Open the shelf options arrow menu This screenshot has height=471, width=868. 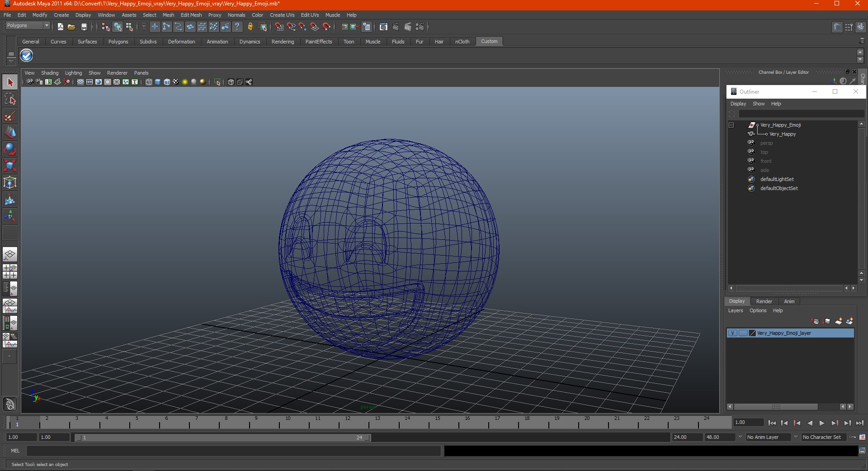pyautogui.click(x=11, y=61)
